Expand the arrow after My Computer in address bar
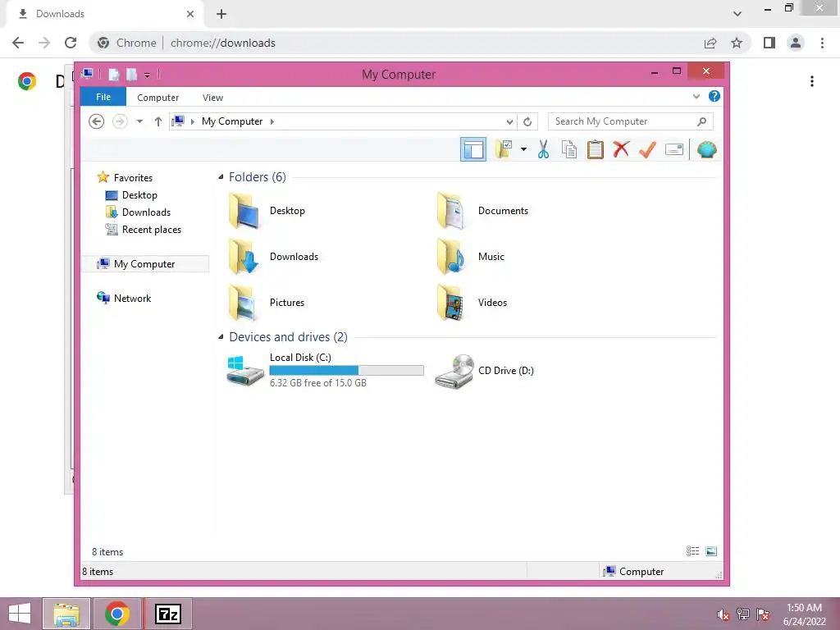This screenshot has width=840, height=630. 272,121
